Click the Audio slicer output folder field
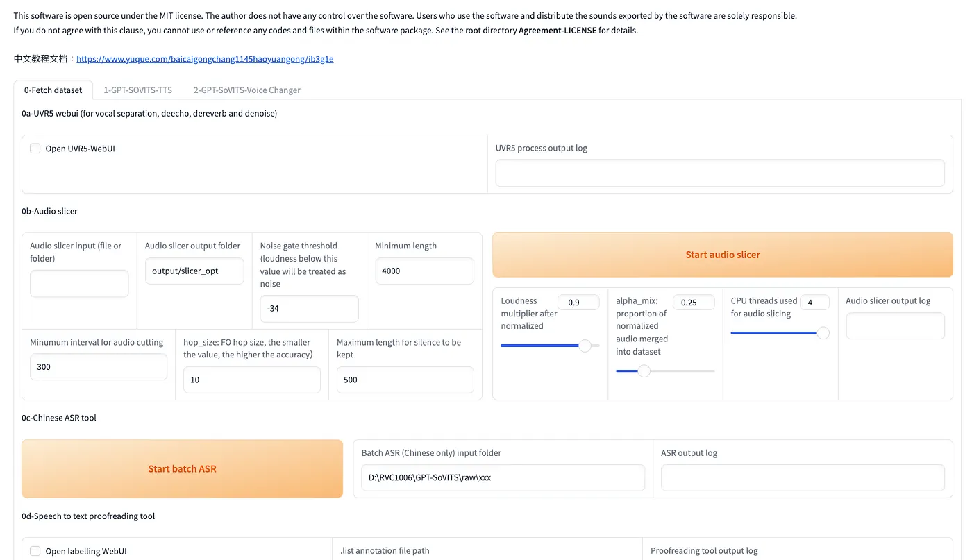972x560 pixels. tap(194, 271)
